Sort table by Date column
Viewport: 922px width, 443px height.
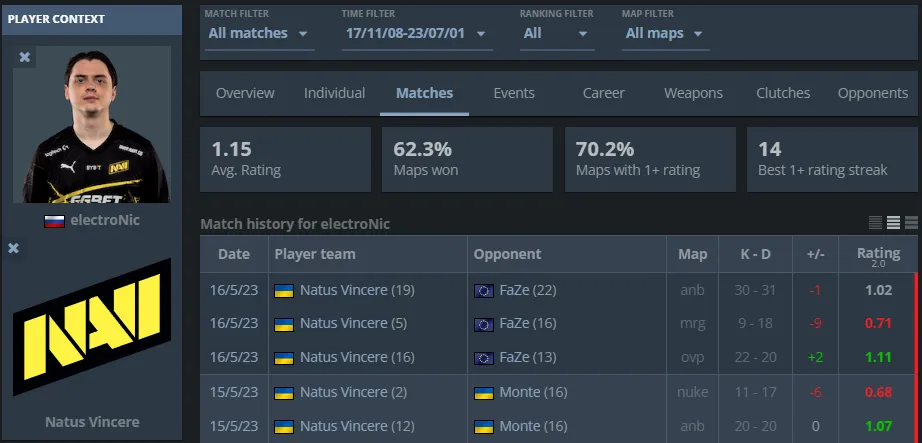tap(234, 254)
